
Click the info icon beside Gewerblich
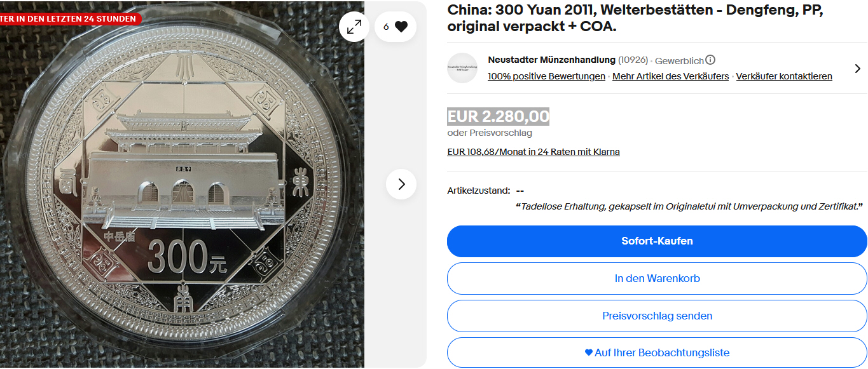click(x=710, y=60)
